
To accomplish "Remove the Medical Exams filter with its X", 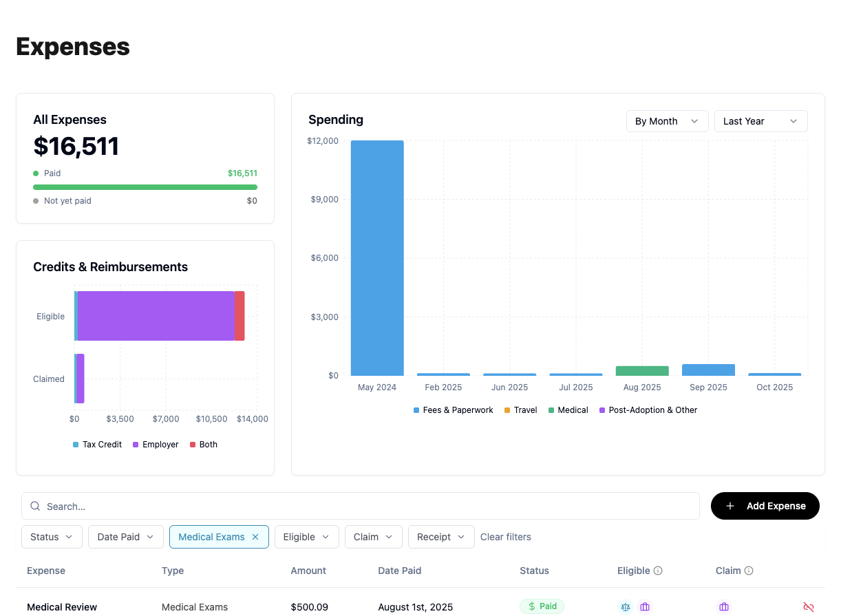I will 255,537.
